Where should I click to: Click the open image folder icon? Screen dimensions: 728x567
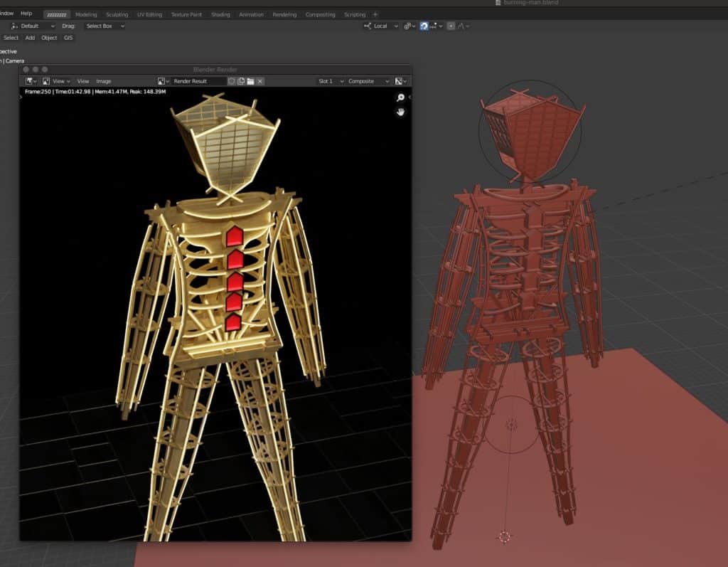[x=250, y=81]
